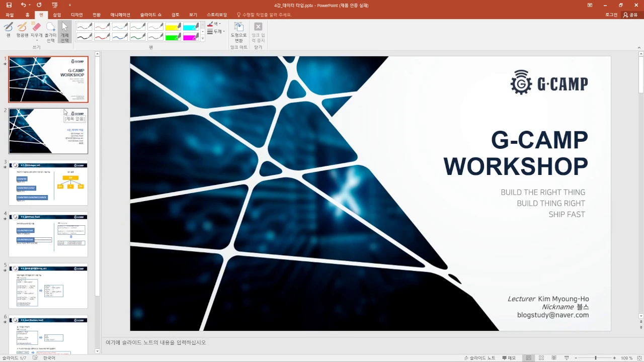Click zoom out minus button
This screenshot has height=362, width=644.
tap(575, 358)
